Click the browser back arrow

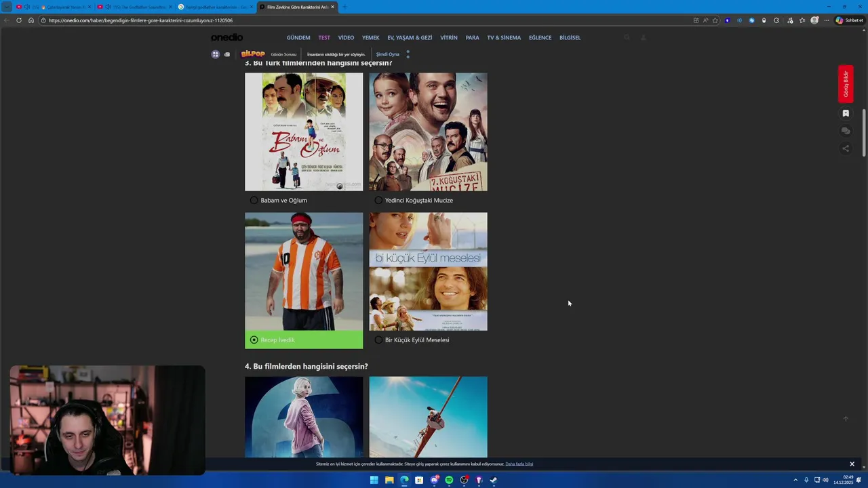7,20
